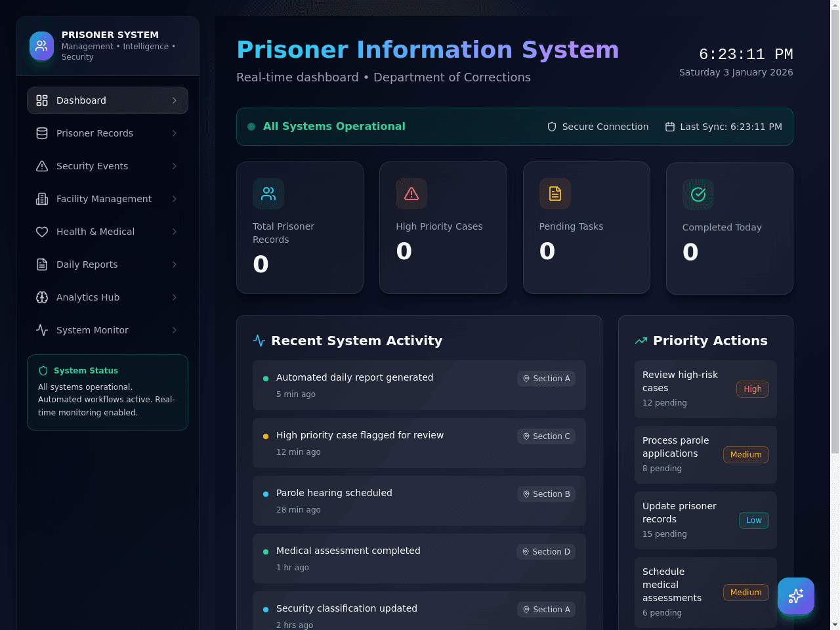This screenshot has width=840, height=630.
Task: Expand the Analytics Hub chevron
Action: coord(175,297)
